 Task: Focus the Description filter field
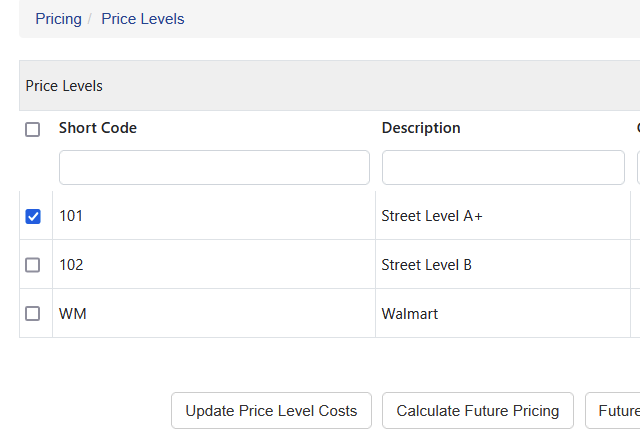[503, 167]
